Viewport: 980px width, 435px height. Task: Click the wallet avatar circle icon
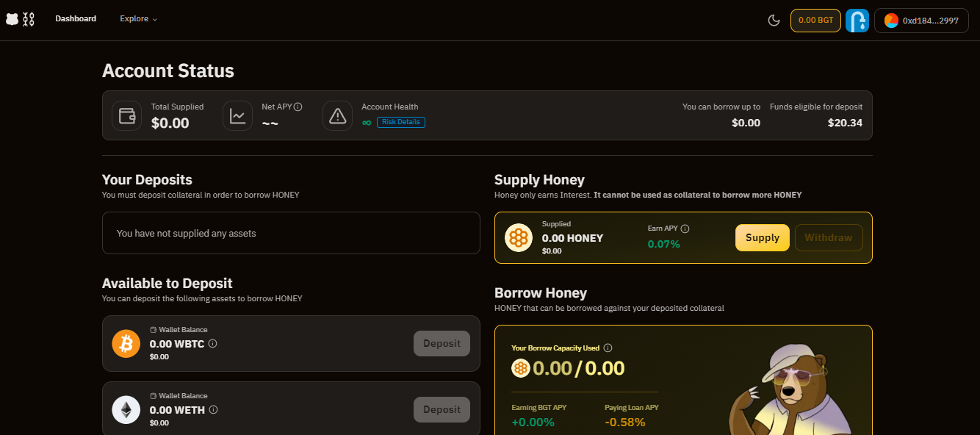click(891, 21)
